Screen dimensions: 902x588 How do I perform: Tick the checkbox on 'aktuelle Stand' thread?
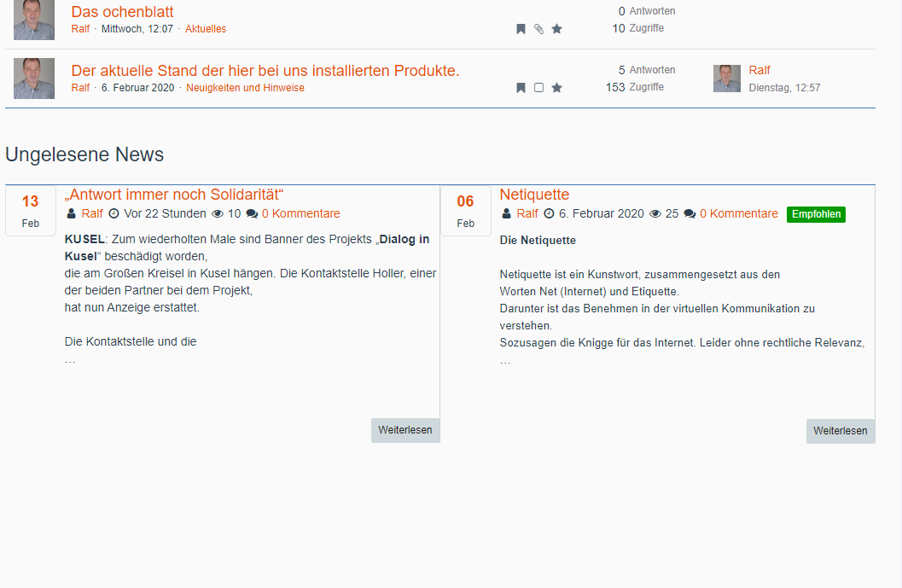point(538,88)
